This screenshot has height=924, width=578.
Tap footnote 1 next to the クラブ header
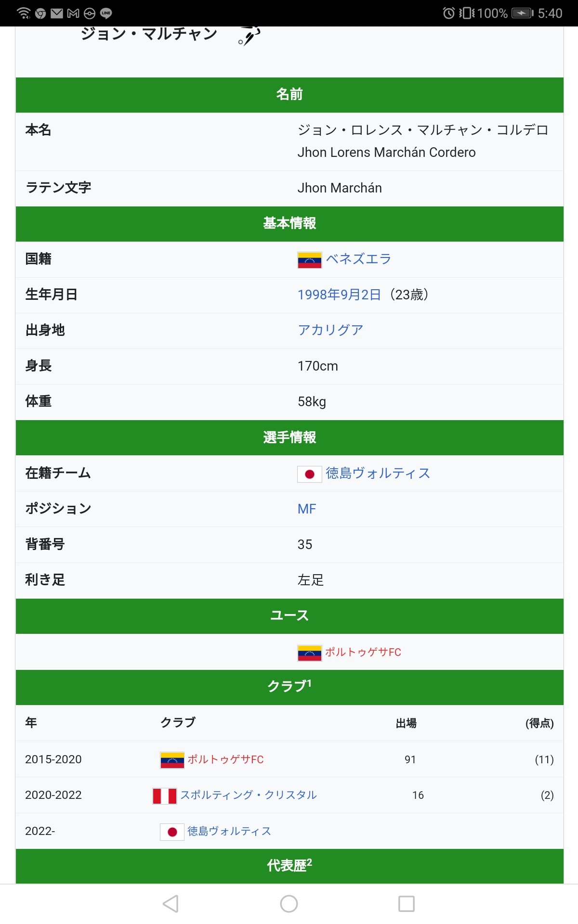click(309, 682)
